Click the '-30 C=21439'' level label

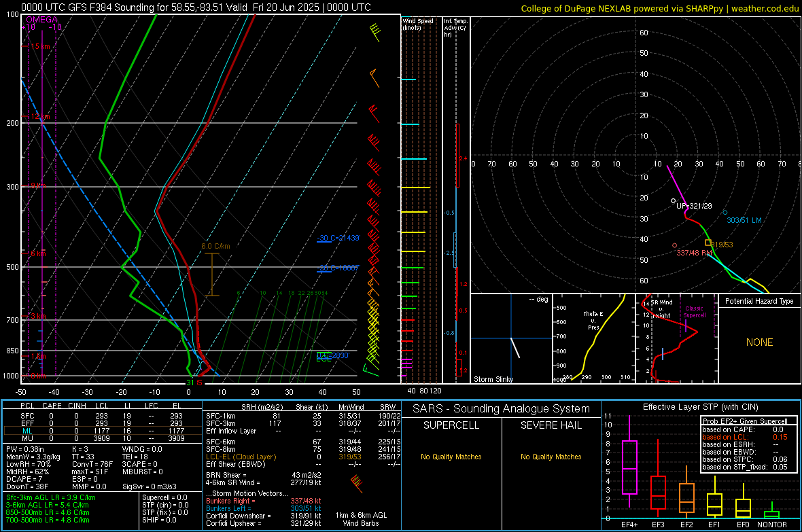(338, 238)
